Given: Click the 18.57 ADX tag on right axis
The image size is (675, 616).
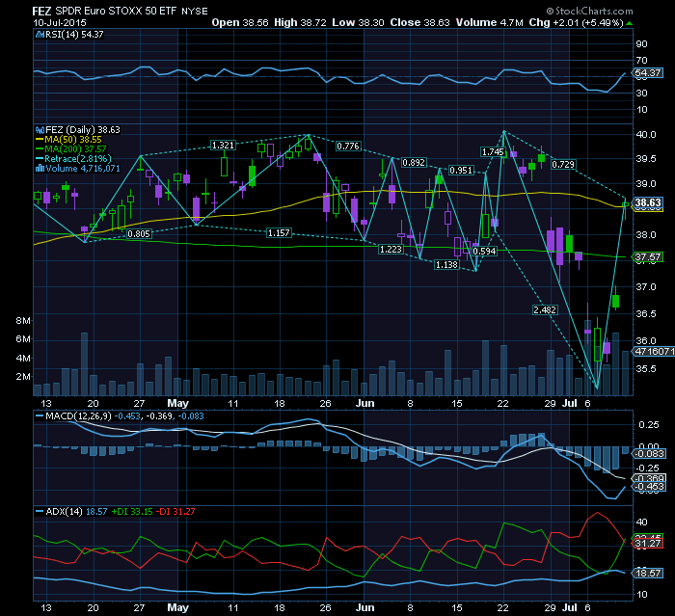Looking at the screenshot, I should (648, 574).
